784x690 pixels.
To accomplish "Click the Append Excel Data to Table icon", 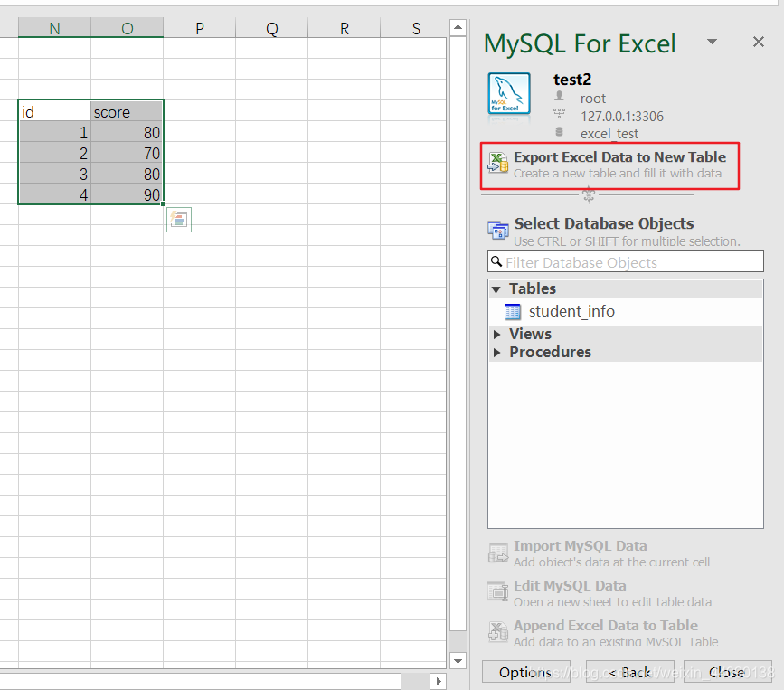I will (x=498, y=631).
